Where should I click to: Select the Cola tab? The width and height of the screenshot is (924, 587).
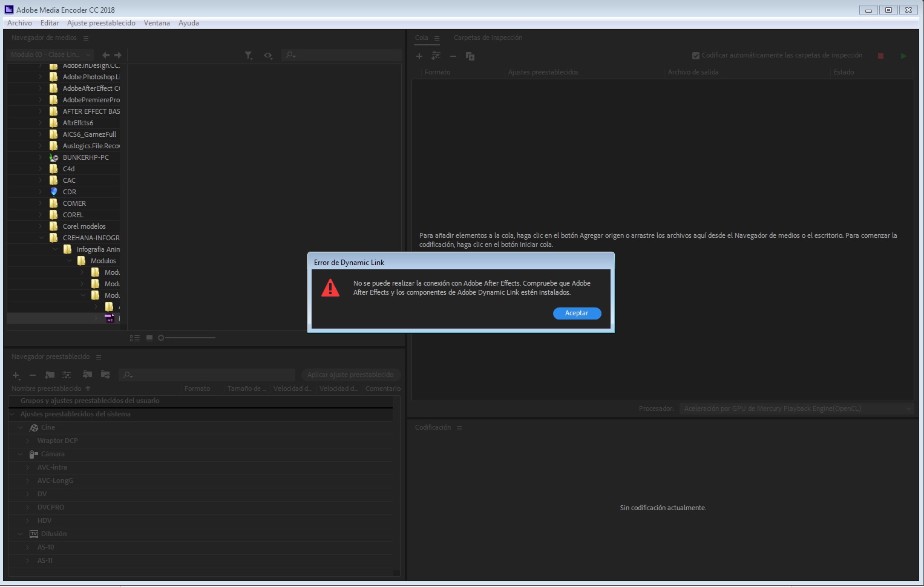(x=421, y=38)
